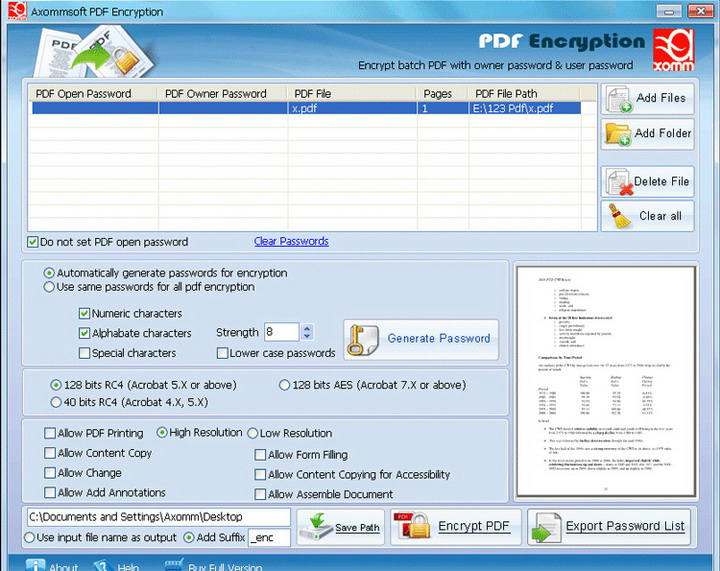This screenshot has height=571, width=720.
Task: Select 128 bits AES encryption
Action: click(x=284, y=385)
